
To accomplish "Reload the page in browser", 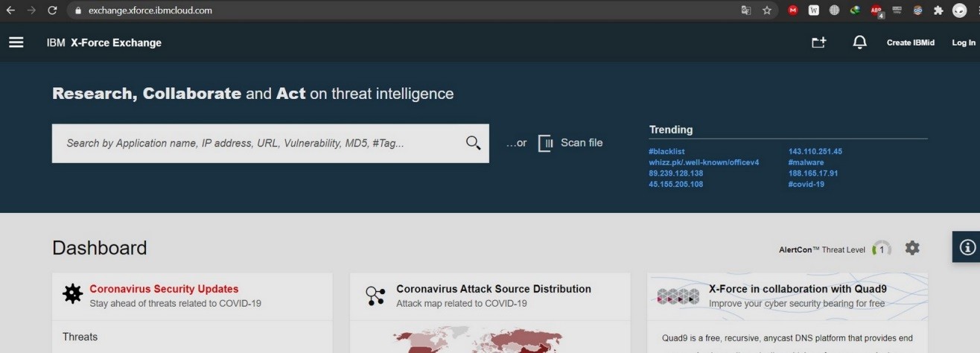I will 52,10.
